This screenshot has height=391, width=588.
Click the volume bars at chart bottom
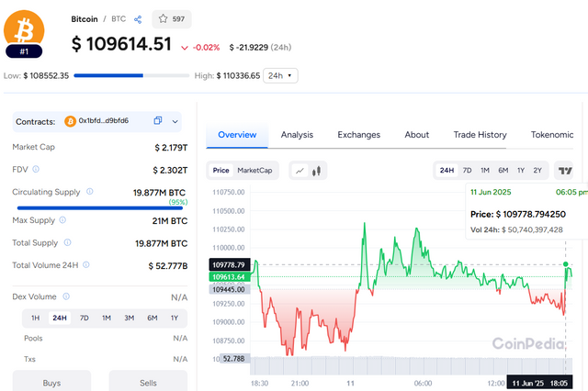click(411, 366)
